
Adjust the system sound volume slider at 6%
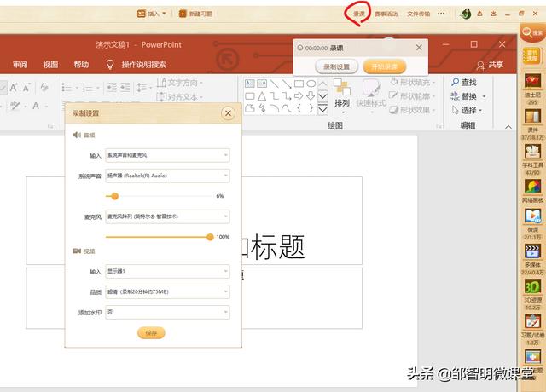tap(114, 196)
